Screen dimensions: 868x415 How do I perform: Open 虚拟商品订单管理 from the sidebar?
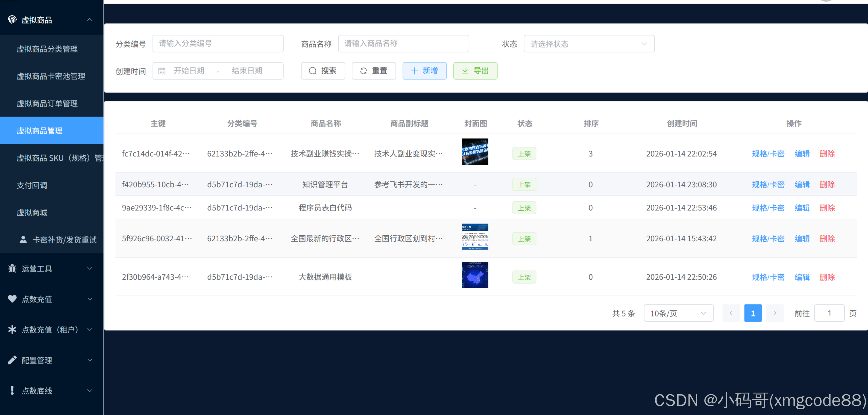[x=47, y=103]
